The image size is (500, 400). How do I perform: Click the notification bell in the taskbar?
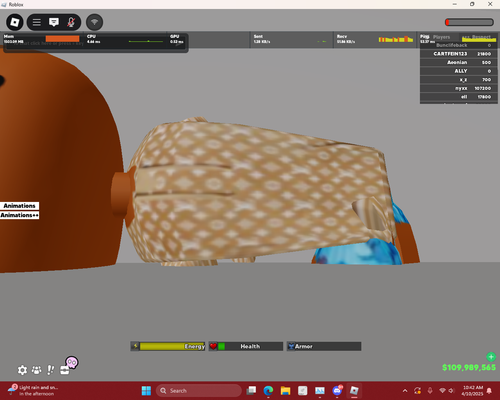tap(489, 391)
